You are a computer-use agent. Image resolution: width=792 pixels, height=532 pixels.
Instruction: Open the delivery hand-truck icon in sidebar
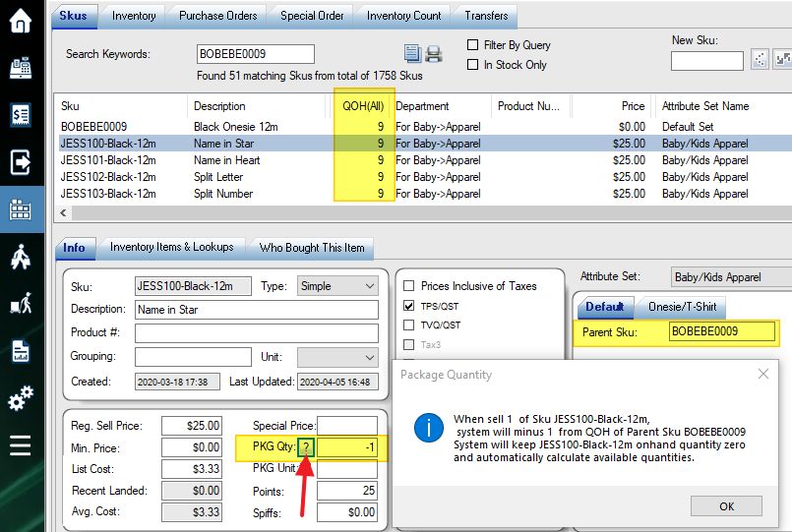(x=21, y=303)
